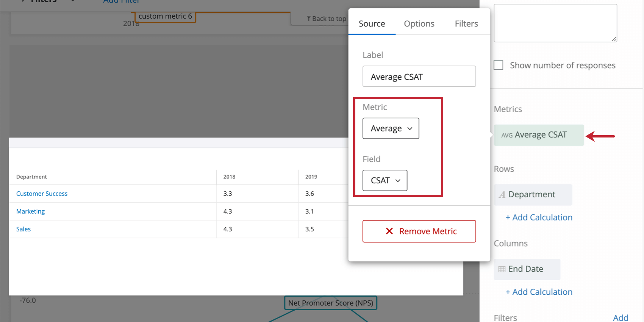Screen dimensions: 644x322
Task: Enable Show number of responses checkbox
Action: coord(499,65)
